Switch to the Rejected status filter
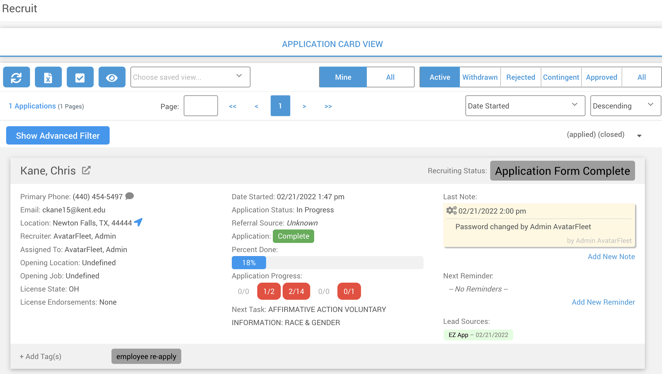 [x=521, y=77]
